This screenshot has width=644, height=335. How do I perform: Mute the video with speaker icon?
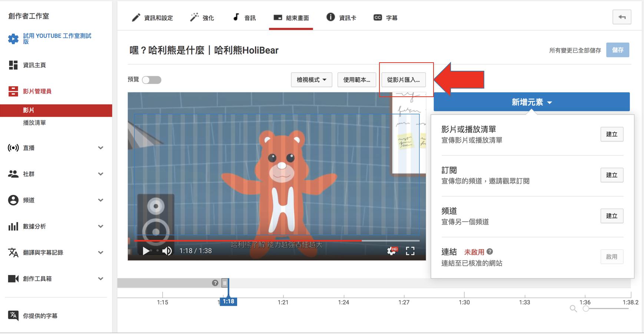pos(167,251)
